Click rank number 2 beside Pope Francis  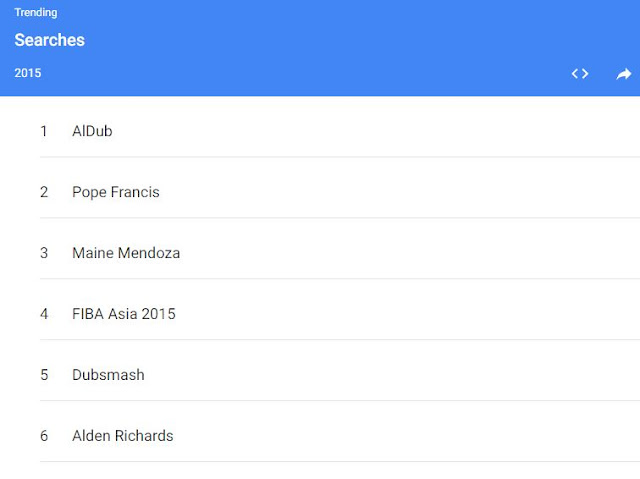click(x=44, y=192)
